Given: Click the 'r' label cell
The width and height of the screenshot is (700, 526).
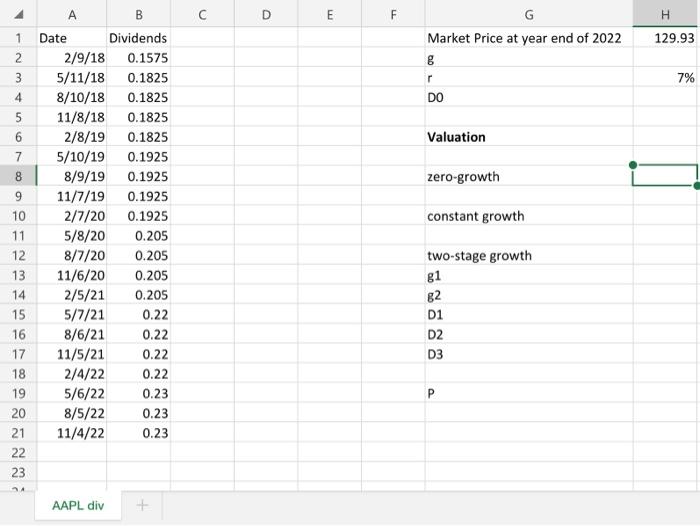Looking at the screenshot, I should pyautogui.click(x=529, y=78).
